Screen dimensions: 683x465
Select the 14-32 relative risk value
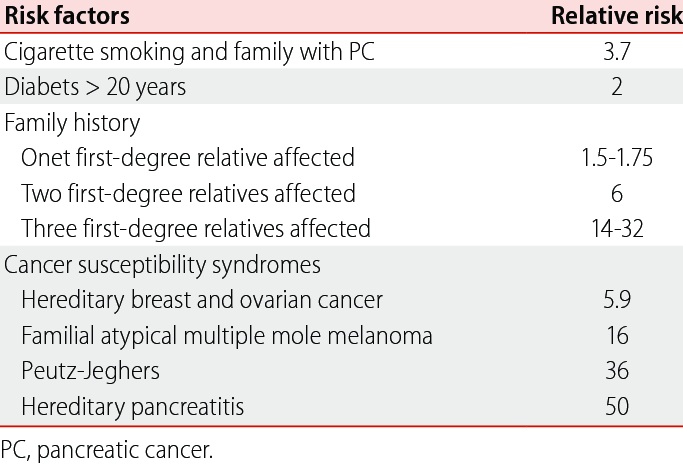point(617,228)
